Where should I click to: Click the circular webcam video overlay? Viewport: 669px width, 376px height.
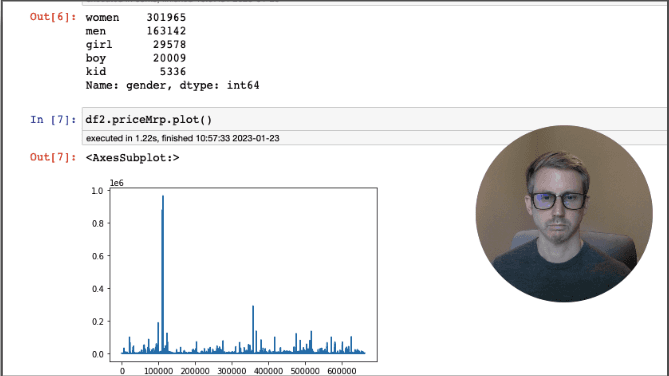(x=564, y=214)
